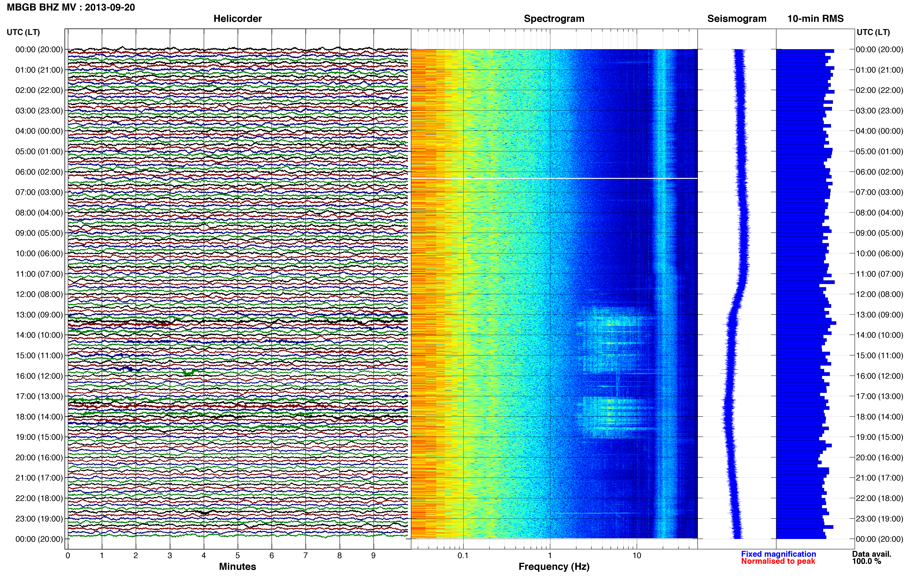
Task: Click RMS-side time label '13:00 (09:00)'
Action: (879, 315)
